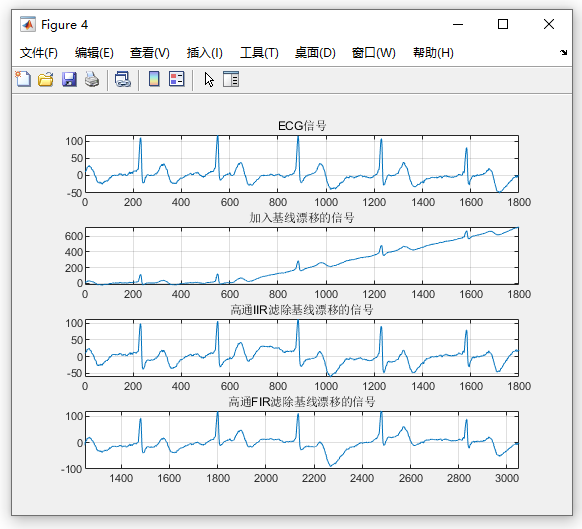Insert a colorbar from the toolbar

click(x=154, y=79)
